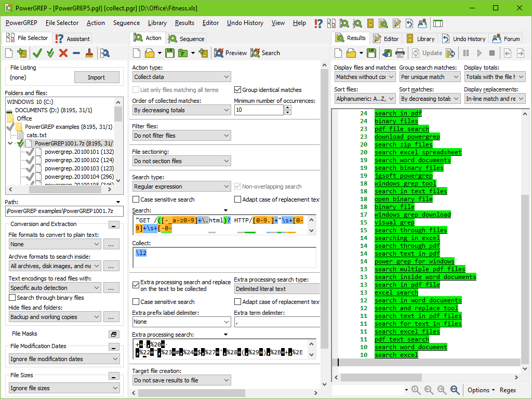Image resolution: width=532 pixels, height=399 pixels.
Task: Click the Search action button
Action: pyautogui.click(x=265, y=53)
